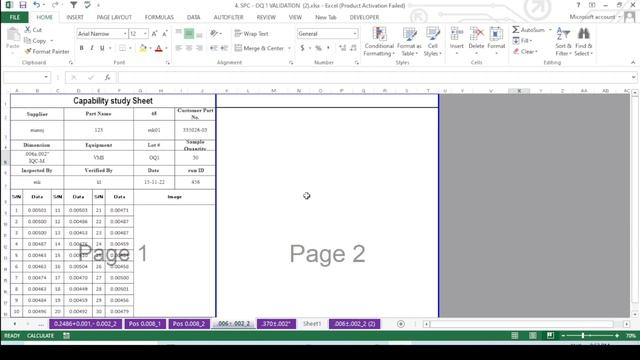
Task: Click the Insert Function fx button
Action: point(107,77)
